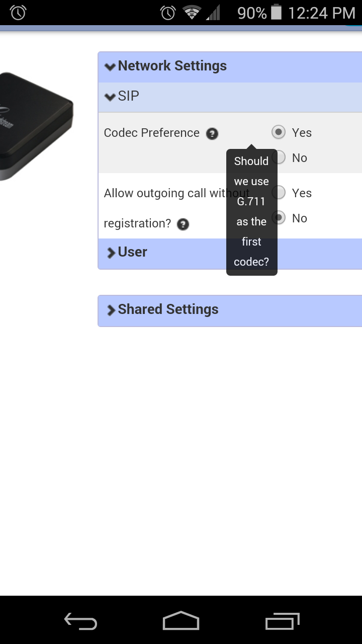Tap the G.711 codec tooltip popup
Viewport: 362px width, 644px height.
(x=252, y=212)
